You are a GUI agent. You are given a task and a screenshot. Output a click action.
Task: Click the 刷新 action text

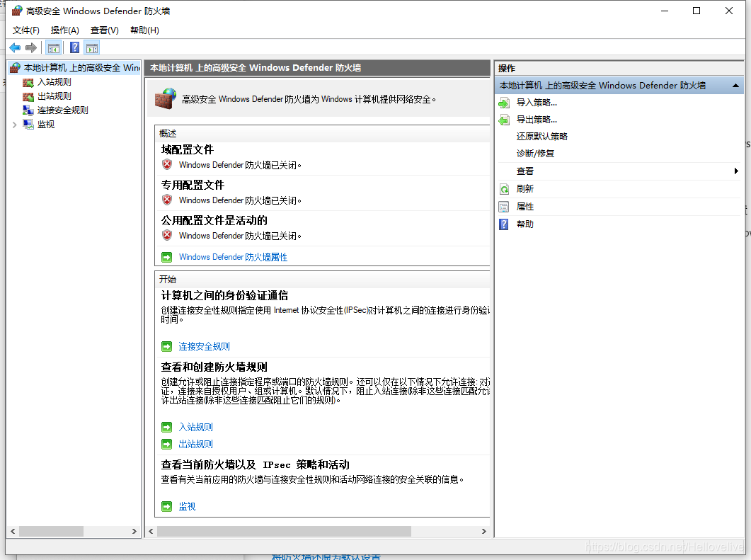(x=525, y=189)
